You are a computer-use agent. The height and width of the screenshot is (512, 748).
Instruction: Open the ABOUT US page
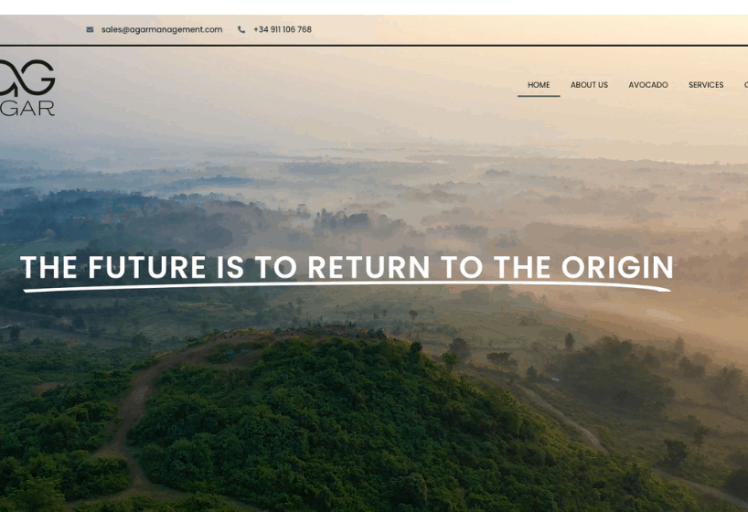point(589,85)
